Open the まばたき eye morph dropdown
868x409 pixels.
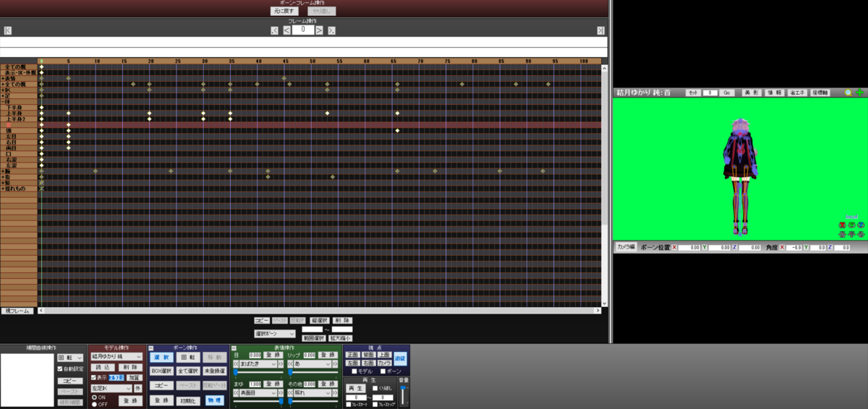(257, 363)
